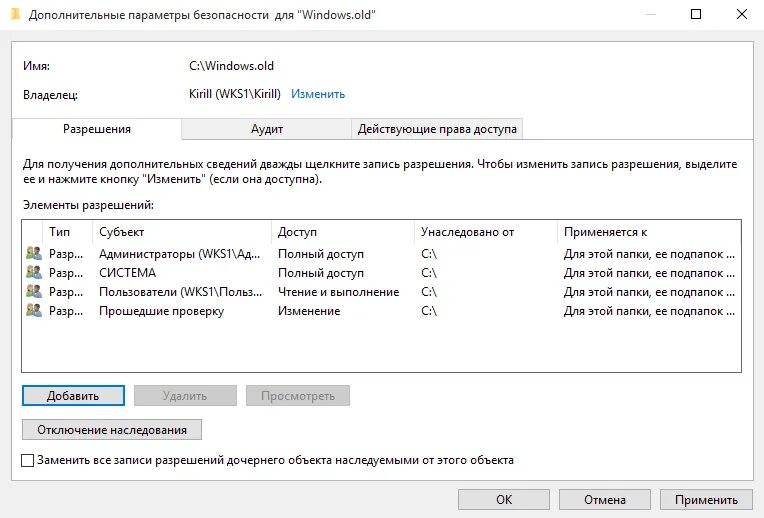Sort by the Тип column header

68,232
